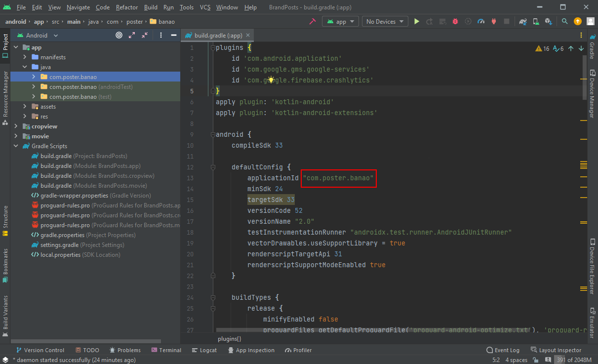Open the Layout Inspector
Image resolution: width=598 pixels, height=364 pixels.
coord(556,350)
